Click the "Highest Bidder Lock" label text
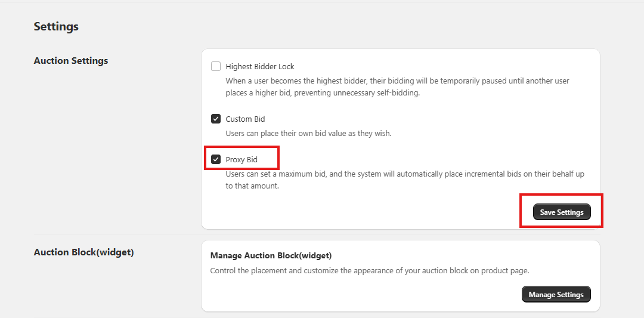 coord(260,66)
